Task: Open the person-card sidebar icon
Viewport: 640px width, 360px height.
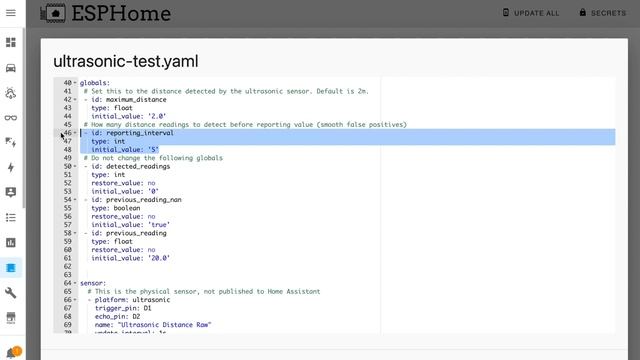Action: [x=11, y=192]
